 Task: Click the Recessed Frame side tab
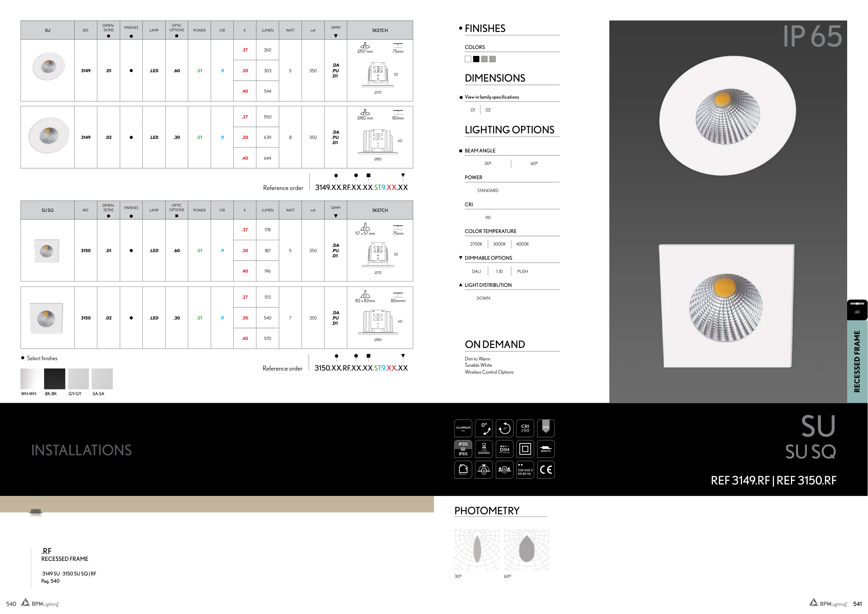[857, 361]
